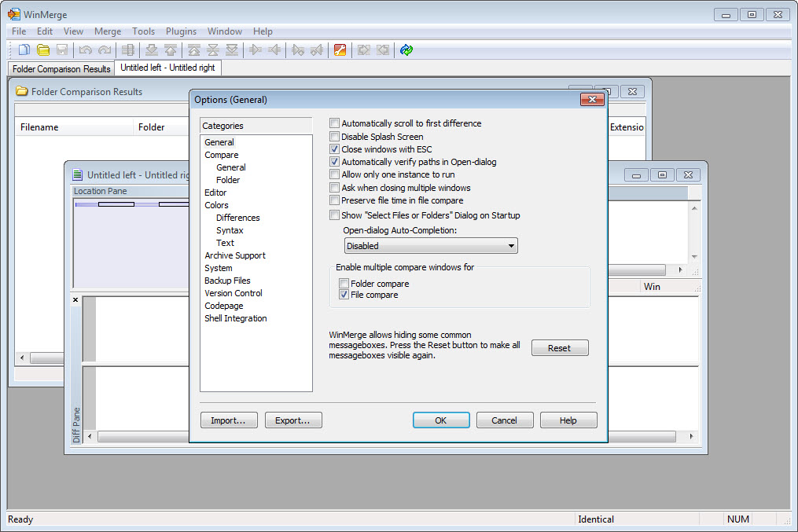The width and height of the screenshot is (798, 532).
Task: Uncheck File compare under multiple compare windows
Action: (344, 295)
